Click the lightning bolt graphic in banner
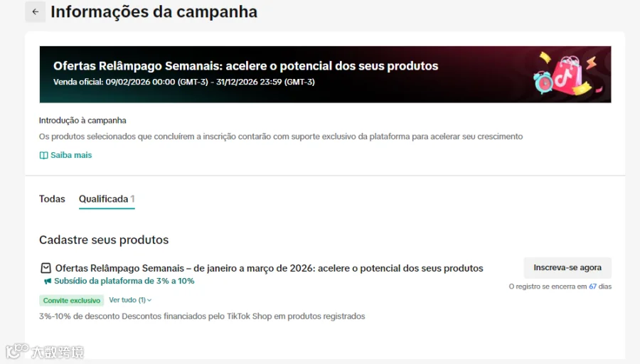The width and height of the screenshot is (640, 364). 592,63
